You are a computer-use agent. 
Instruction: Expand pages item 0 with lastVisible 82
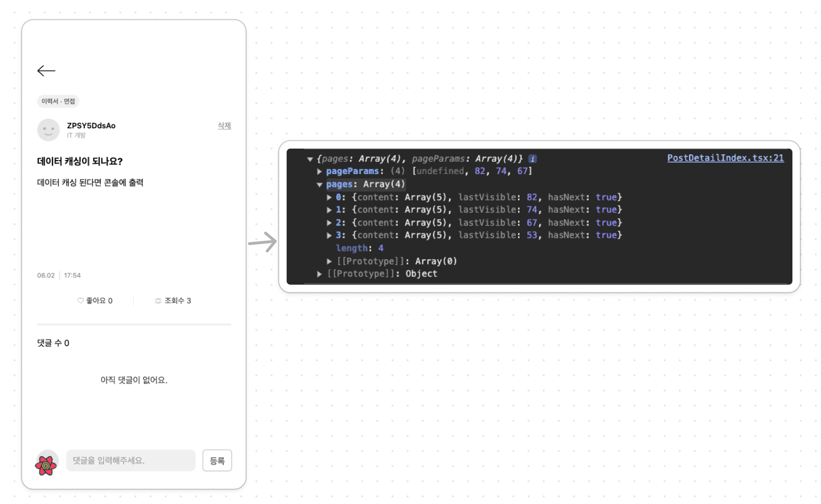(329, 197)
